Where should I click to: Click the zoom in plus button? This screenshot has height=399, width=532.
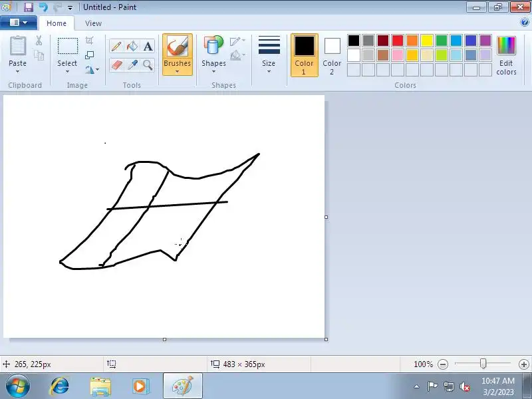[x=524, y=364]
